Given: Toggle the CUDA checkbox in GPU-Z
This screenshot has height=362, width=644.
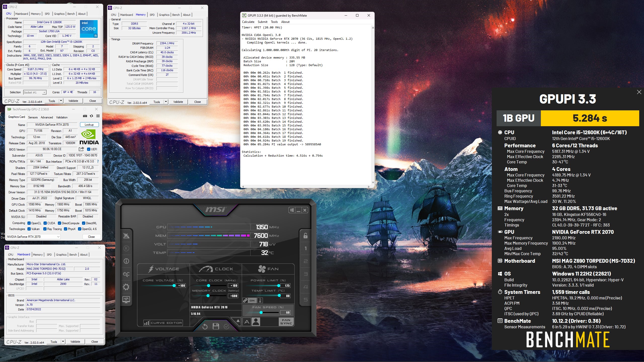Looking at the screenshot, I should pyautogui.click(x=45, y=223).
